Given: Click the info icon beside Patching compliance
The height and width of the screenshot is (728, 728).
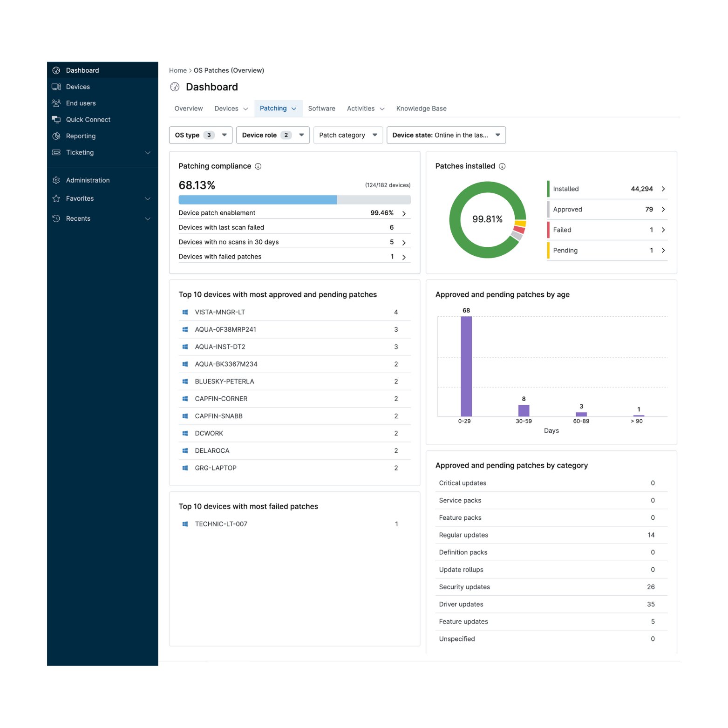Looking at the screenshot, I should pyautogui.click(x=259, y=166).
